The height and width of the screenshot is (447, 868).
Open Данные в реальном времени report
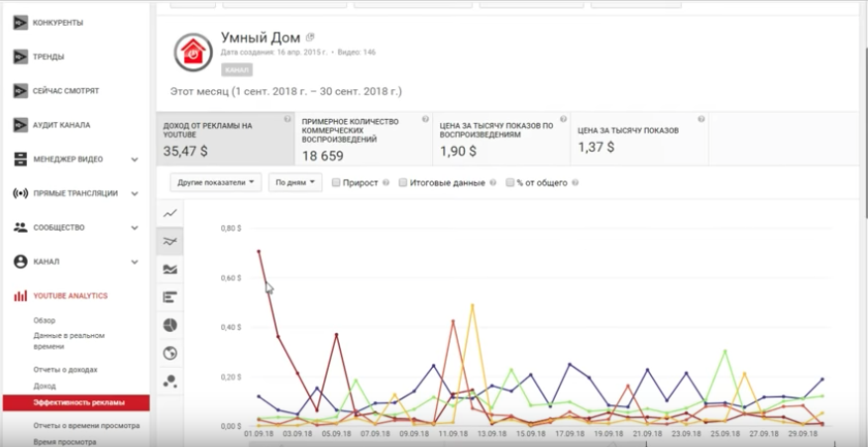[68, 341]
